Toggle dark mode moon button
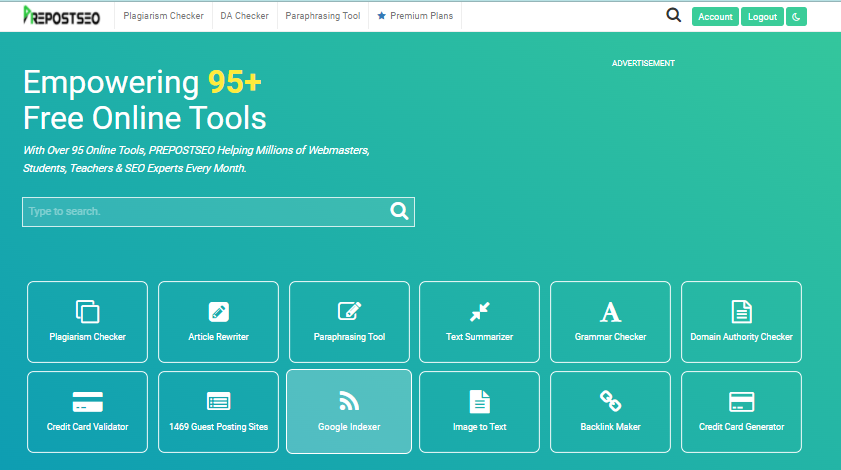 coord(796,17)
